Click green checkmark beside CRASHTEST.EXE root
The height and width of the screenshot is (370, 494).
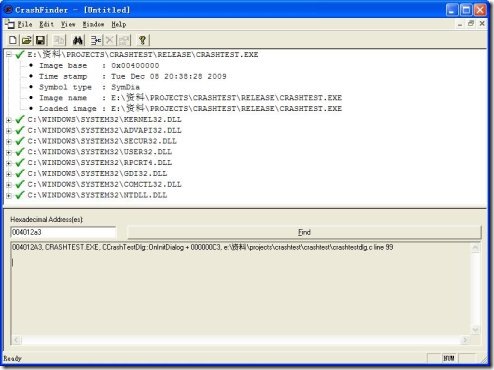pyautogui.click(x=20, y=54)
